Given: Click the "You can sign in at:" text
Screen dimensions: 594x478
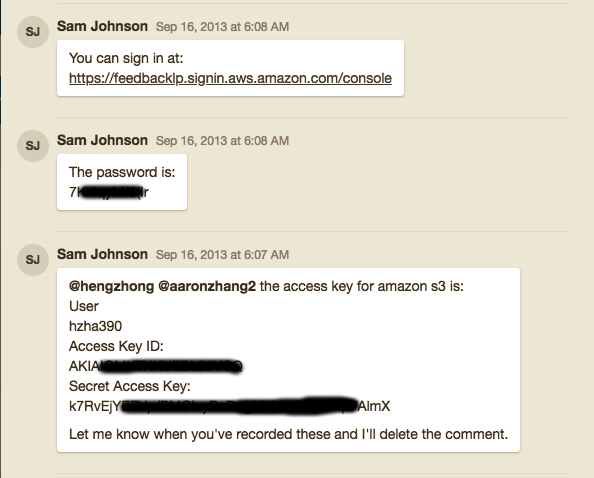Looking at the screenshot, I should coord(126,59).
